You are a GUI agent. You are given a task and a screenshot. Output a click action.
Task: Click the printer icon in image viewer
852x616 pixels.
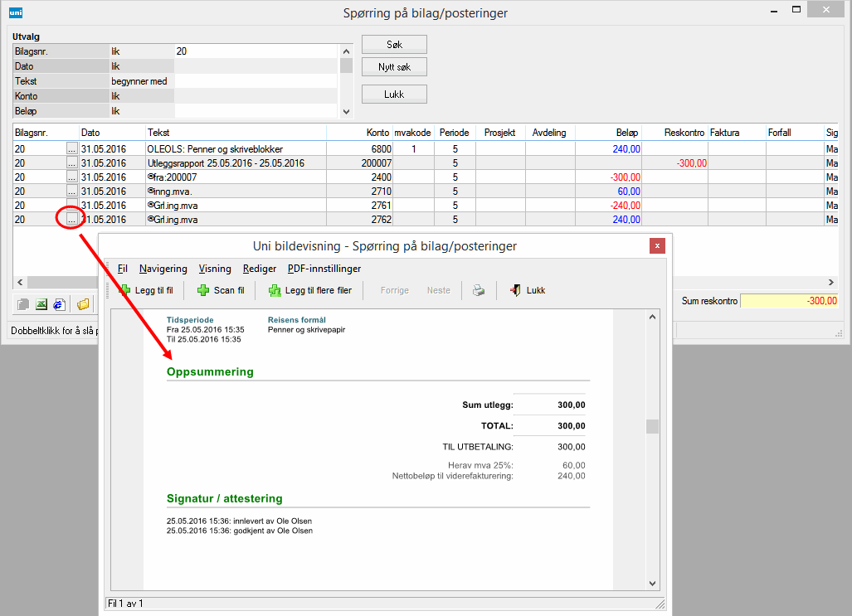(x=479, y=290)
